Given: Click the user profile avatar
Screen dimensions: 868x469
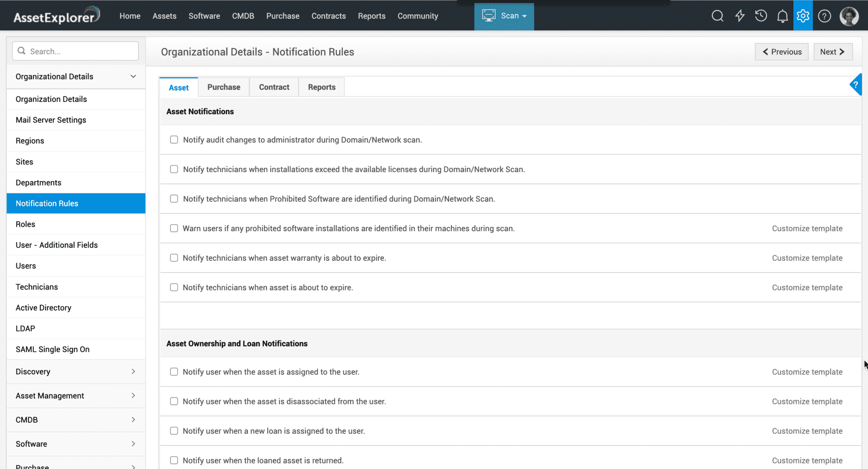Looking at the screenshot, I should pos(849,16).
